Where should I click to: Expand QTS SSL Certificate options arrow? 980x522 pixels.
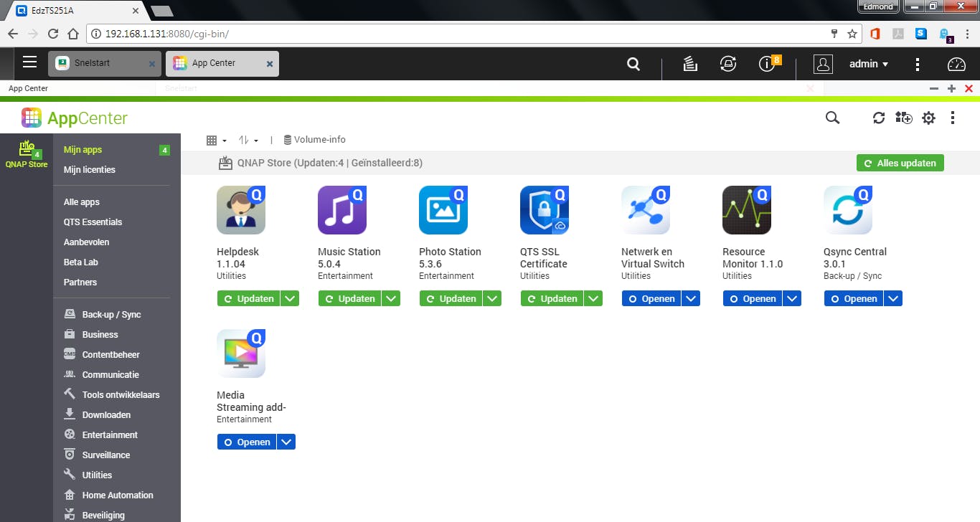(x=593, y=299)
